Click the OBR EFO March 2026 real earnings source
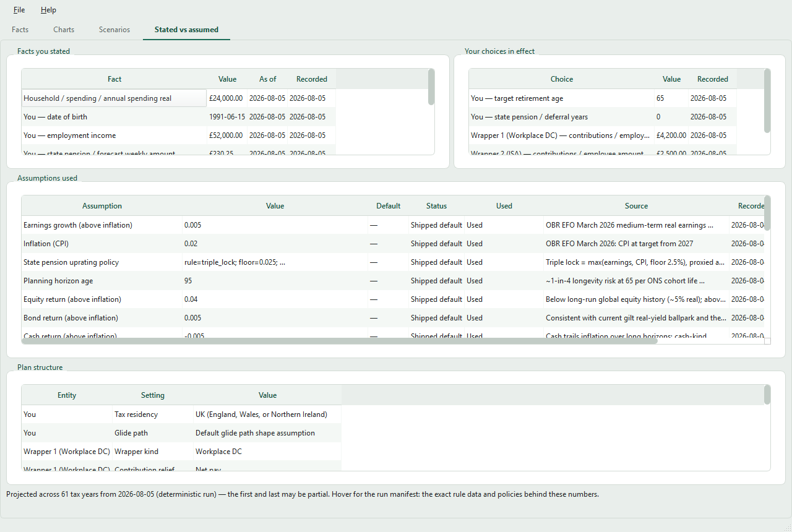This screenshot has width=792, height=532. (636, 225)
